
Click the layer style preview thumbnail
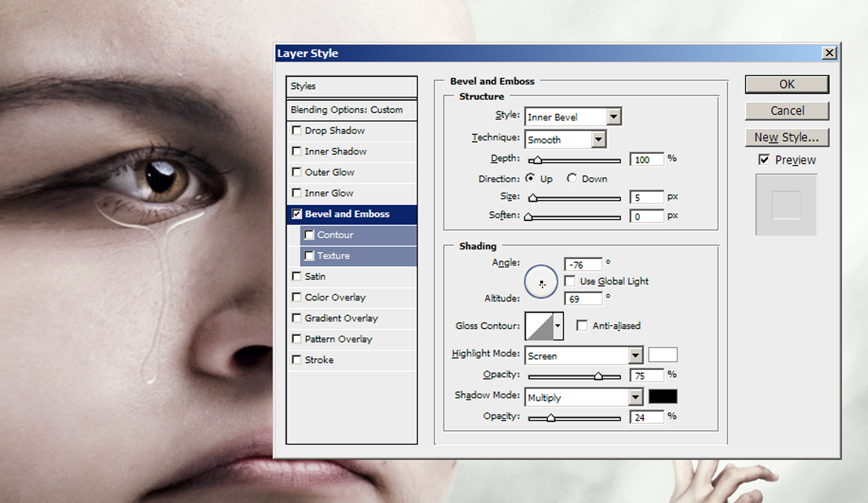coord(786,205)
